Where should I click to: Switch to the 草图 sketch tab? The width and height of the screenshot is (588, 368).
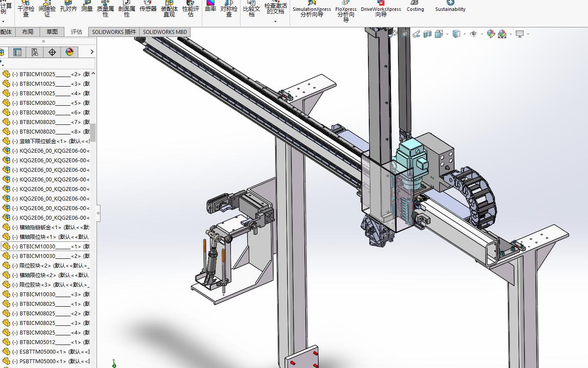pyautogui.click(x=52, y=32)
